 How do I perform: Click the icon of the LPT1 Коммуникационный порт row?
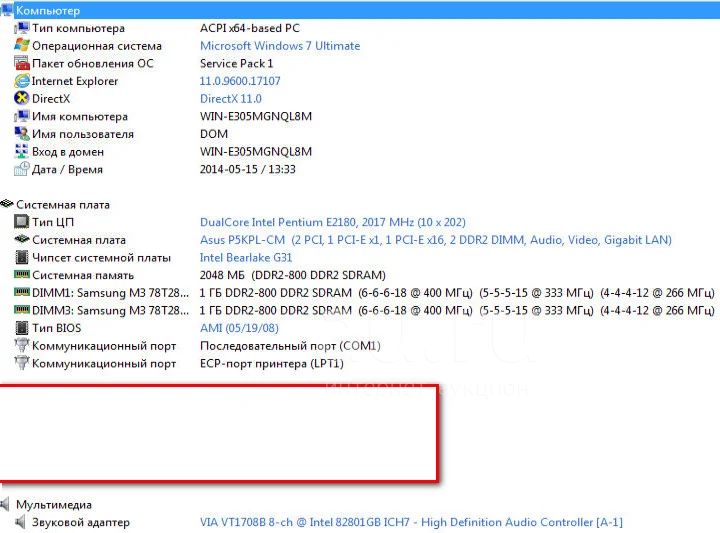pos(22,363)
